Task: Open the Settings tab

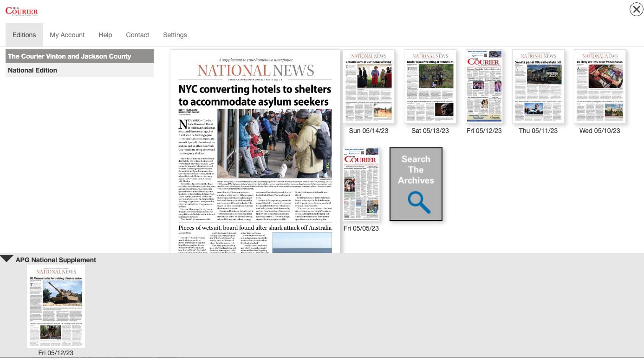Action: pyautogui.click(x=175, y=35)
